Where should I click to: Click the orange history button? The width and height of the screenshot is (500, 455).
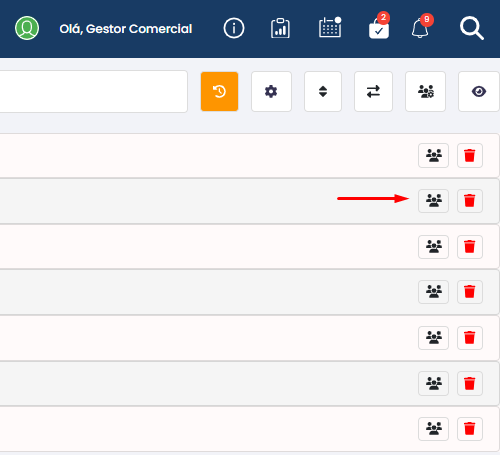click(219, 91)
